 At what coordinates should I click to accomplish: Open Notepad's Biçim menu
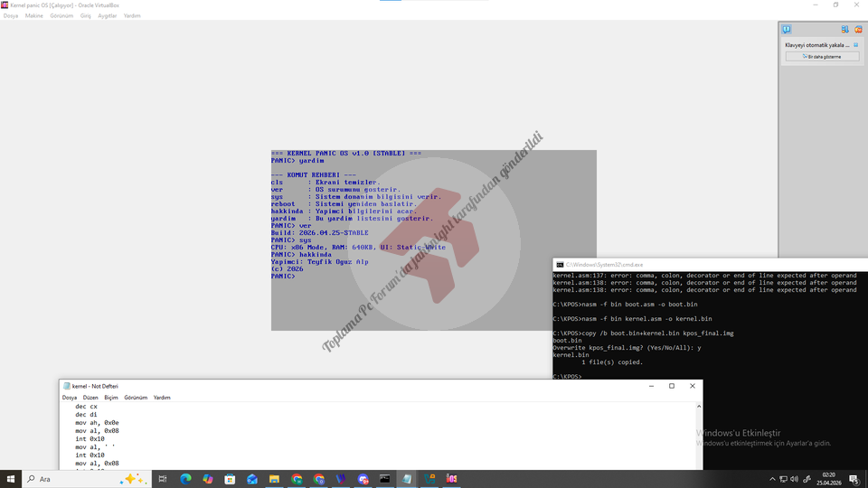(111, 398)
